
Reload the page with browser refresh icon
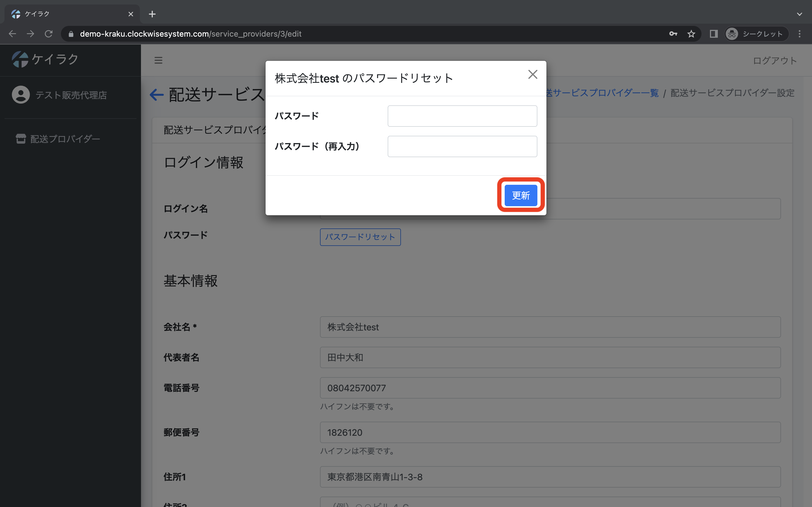[x=49, y=34]
